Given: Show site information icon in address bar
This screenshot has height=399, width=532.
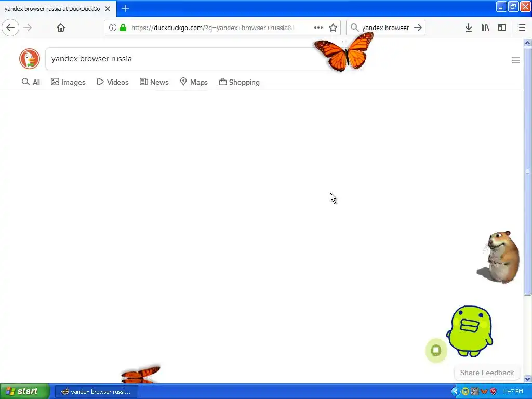Looking at the screenshot, I should coord(113,28).
